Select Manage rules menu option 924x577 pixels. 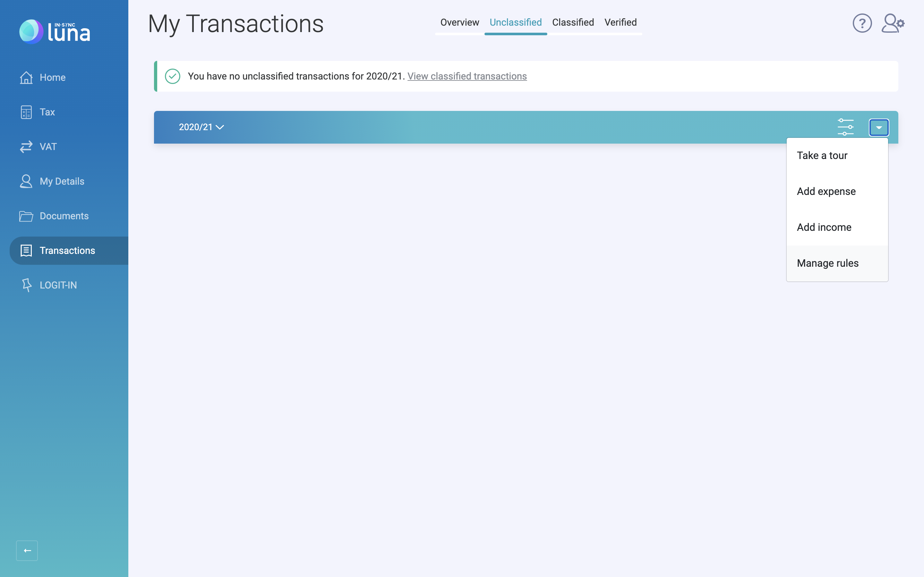tap(827, 263)
